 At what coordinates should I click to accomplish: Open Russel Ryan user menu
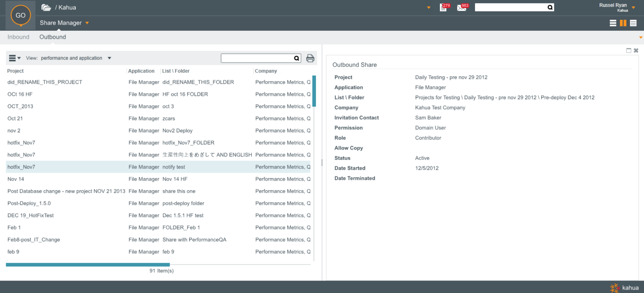[x=633, y=7]
